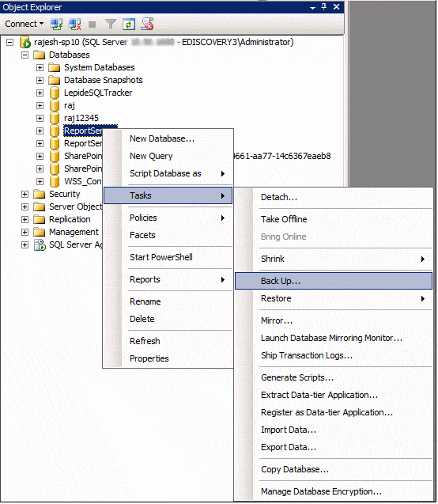Click the Refresh toolbar icon
Image resolution: width=438 pixels, height=504 pixels.
pos(129,24)
